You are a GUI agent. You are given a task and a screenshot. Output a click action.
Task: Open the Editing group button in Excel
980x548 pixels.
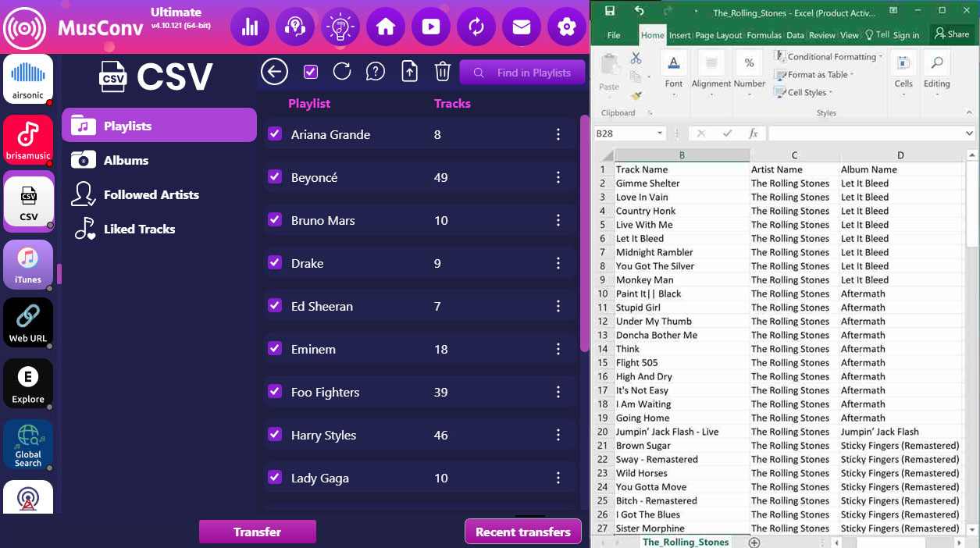coord(936,75)
